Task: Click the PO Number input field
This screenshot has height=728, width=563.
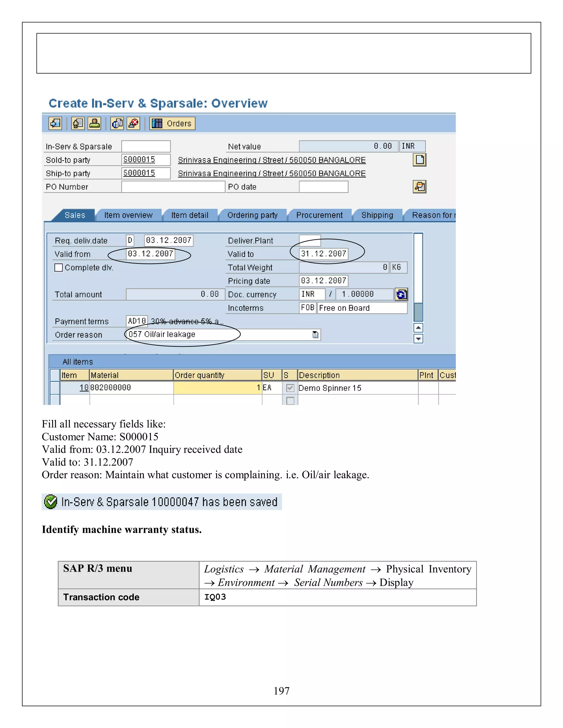Action: coord(173,187)
